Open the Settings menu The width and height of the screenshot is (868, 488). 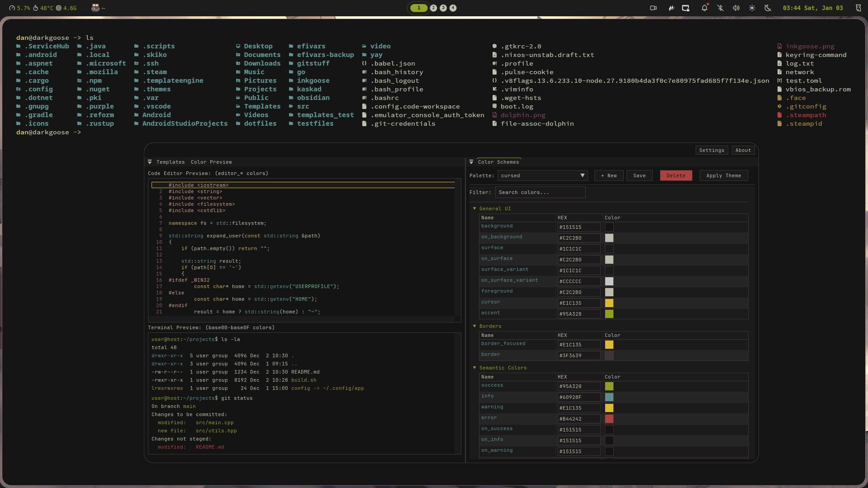click(x=711, y=150)
